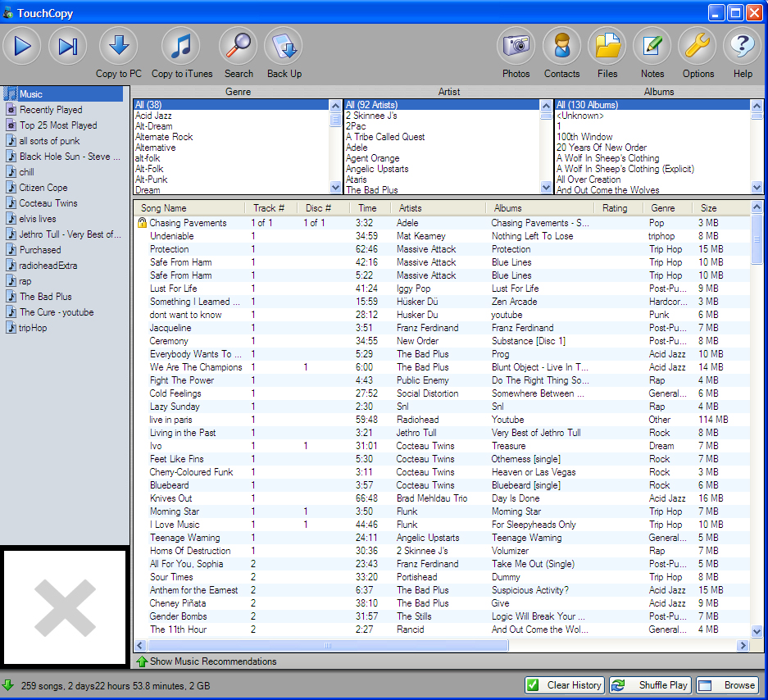Select the chill playlist
Screen dimensions: 768x700
pyautogui.click(x=26, y=172)
